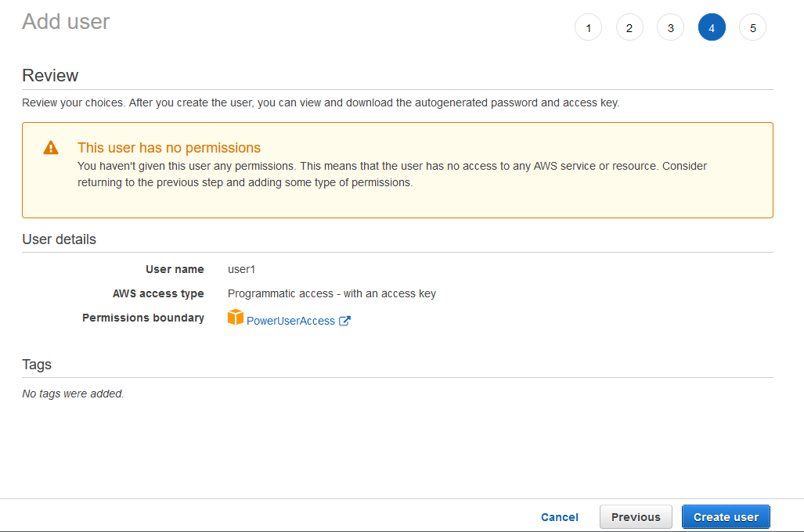Click the 'This user has no permissions' heading
This screenshot has height=532, width=804.
[169, 148]
